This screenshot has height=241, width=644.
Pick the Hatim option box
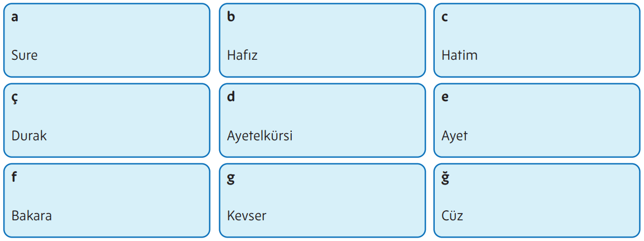pyautogui.click(x=537, y=40)
